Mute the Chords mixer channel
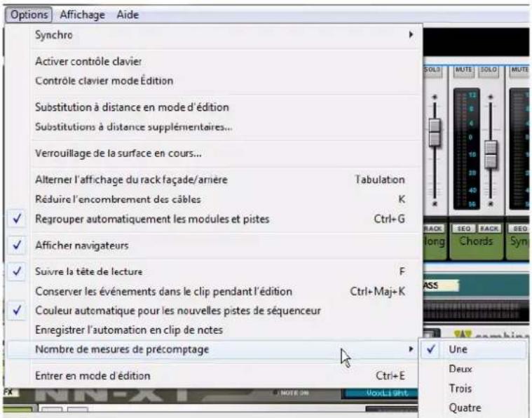The height and width of the screenshot is (418, 532). pyautogui.click(x=463, y=70)
